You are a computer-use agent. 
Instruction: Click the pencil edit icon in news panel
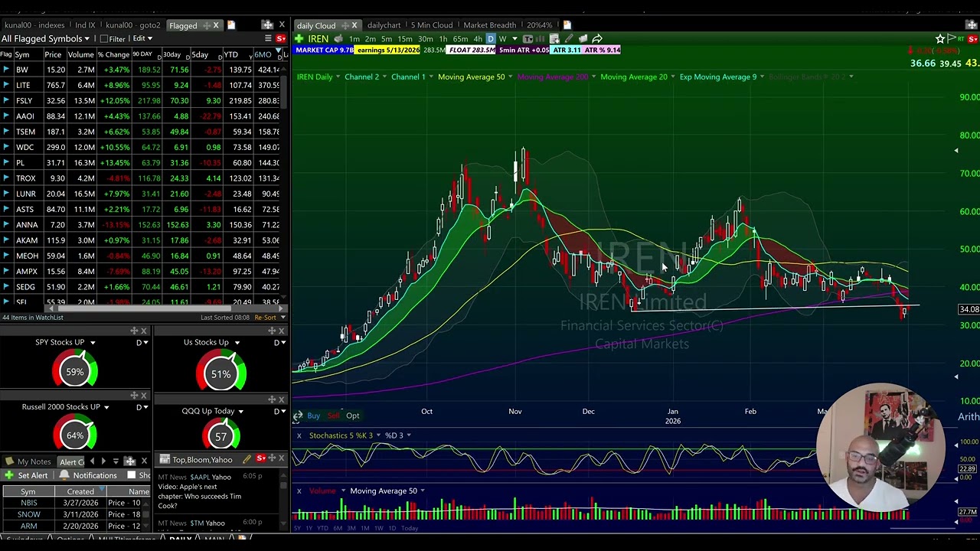tap(247, 459)
